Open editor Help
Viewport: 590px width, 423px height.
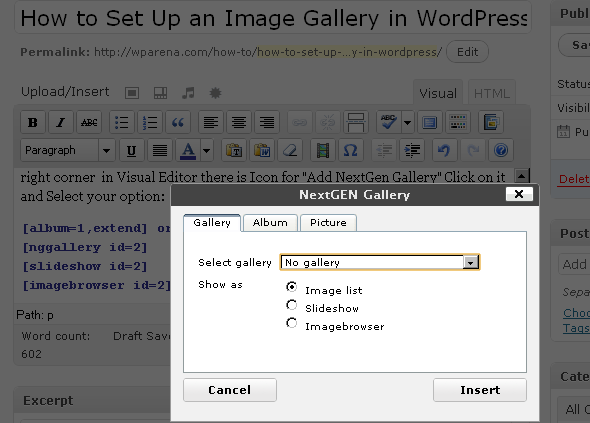501,150
